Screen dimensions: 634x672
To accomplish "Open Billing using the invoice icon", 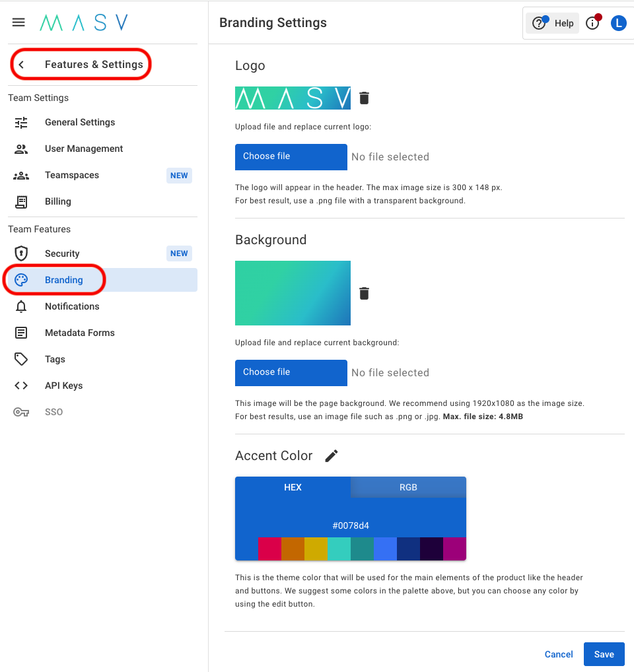I will click(20, 201).
